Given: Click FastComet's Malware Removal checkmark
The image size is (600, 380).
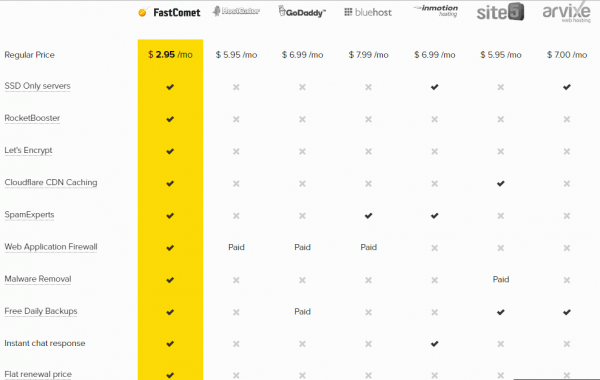Looking at the screenshot, I should [170, 280].
